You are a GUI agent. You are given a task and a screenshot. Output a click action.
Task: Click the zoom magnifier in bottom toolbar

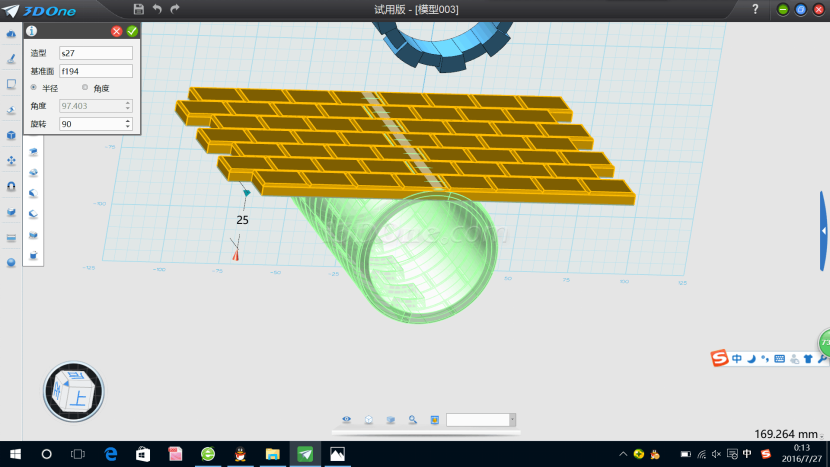pyautogui.click(x=412, y=420)
